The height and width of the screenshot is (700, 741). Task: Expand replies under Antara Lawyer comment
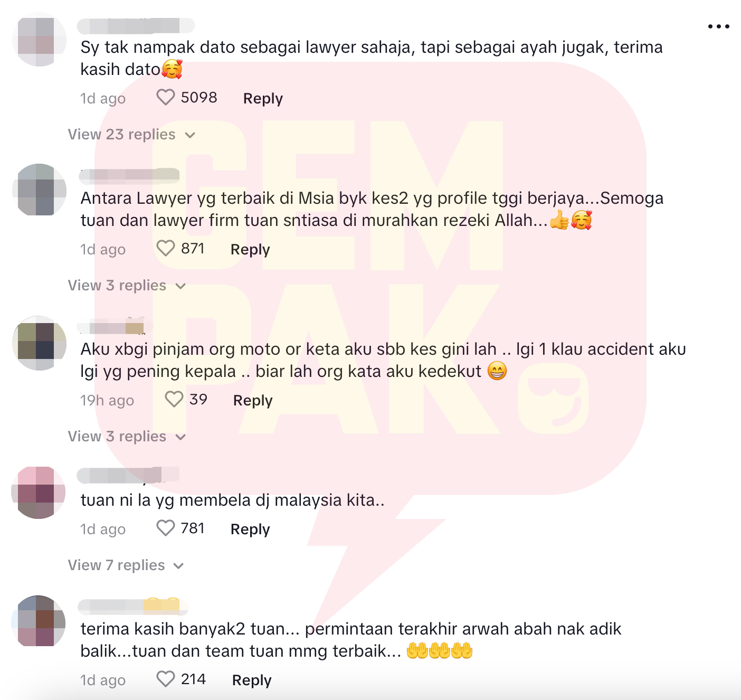[127, 286]
